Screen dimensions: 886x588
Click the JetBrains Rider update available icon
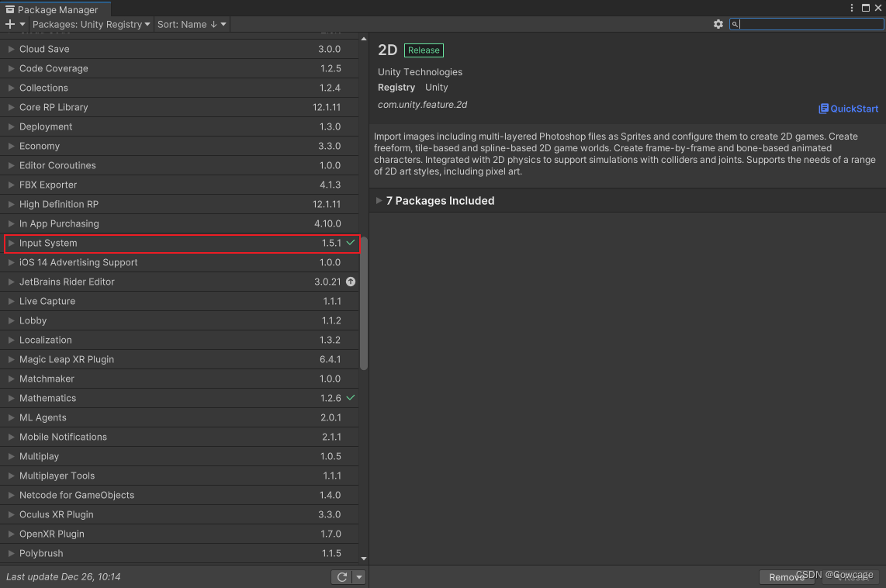(x=351, y=282)
